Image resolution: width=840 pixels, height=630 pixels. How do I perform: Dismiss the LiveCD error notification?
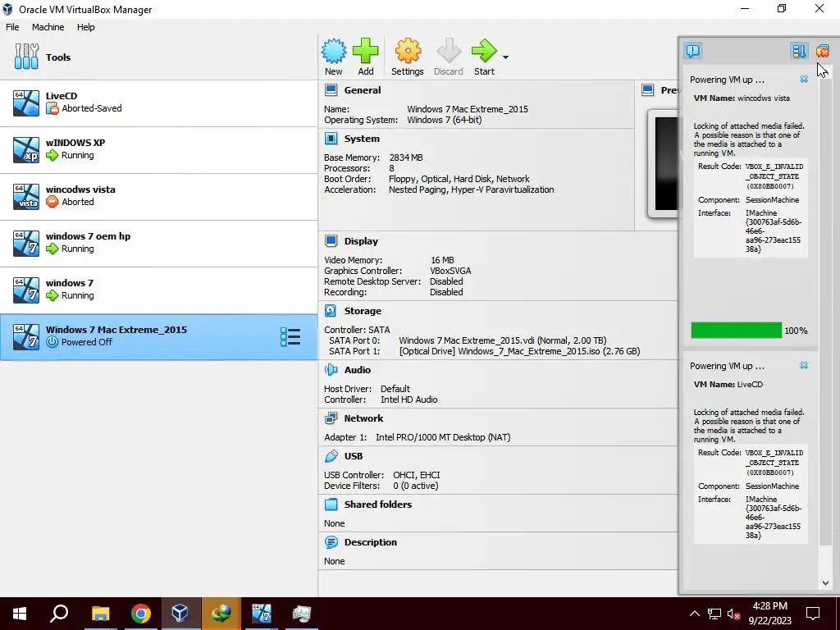[x=804, y=365]
